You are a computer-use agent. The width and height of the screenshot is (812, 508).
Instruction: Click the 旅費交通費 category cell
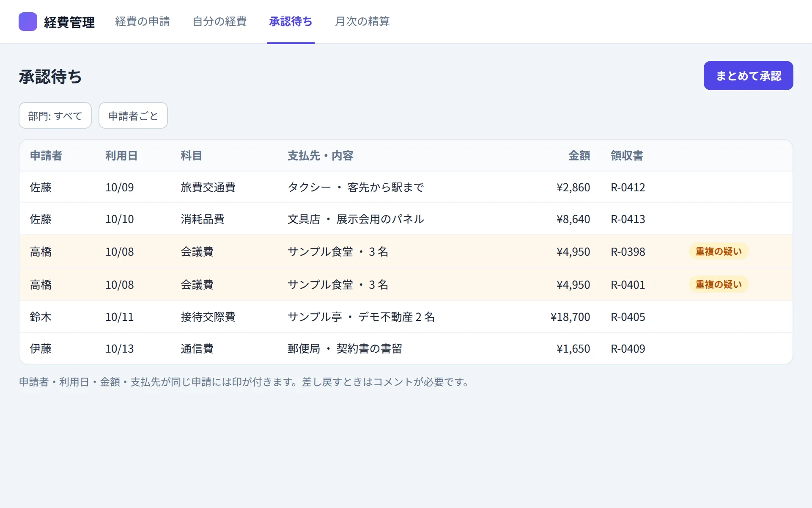click(x=208, y=188)
